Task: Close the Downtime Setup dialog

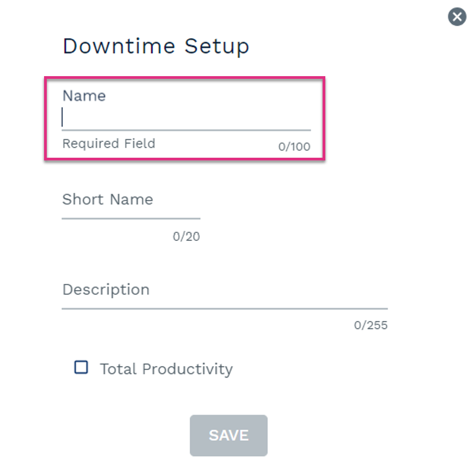Action: [x=457, y=17]
